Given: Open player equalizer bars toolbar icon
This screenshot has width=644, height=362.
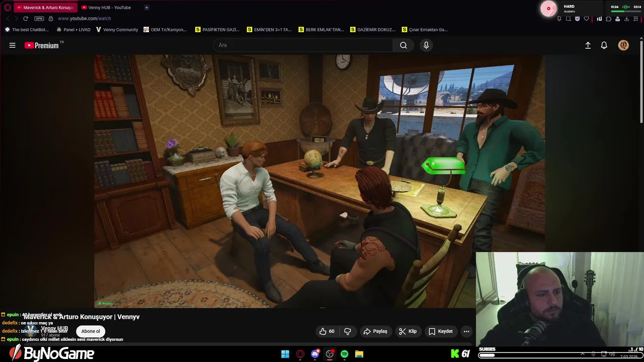Looking at the screenshot, I should [599, 19].
